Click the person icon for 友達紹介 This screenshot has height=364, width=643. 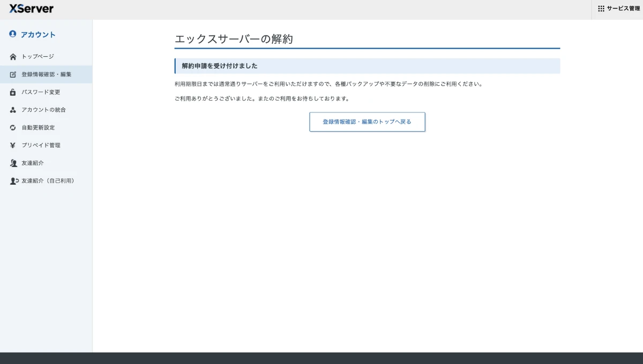(13, 163)
